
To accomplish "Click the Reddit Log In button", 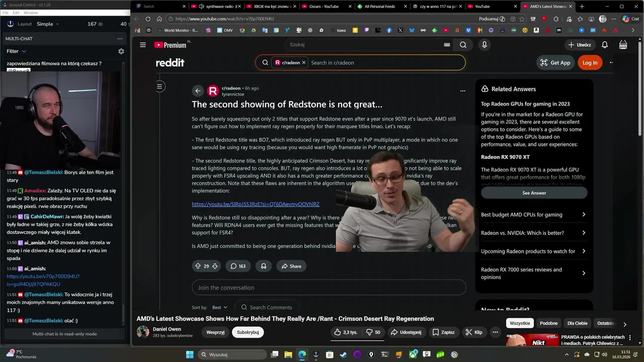I will click(x=590, y=63).
